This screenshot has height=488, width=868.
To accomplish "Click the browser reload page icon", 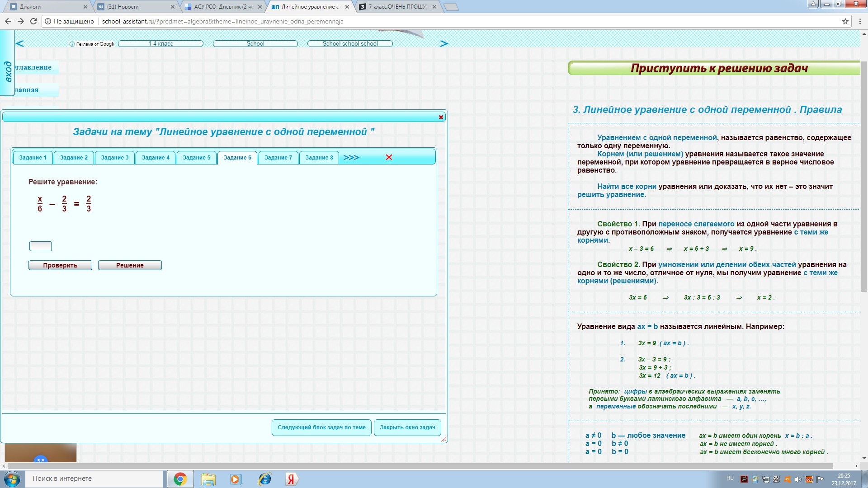I will pyautogui.click(x=33, y=21).
